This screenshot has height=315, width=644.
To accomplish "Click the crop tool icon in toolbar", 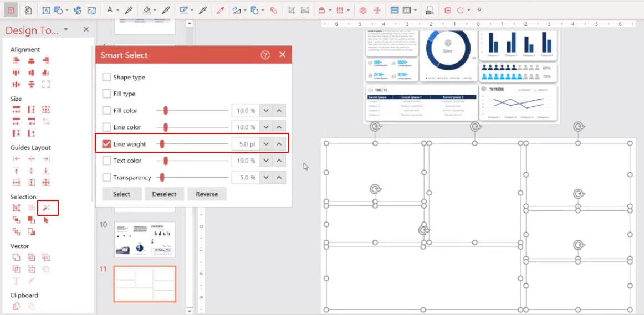I will 292,10.
